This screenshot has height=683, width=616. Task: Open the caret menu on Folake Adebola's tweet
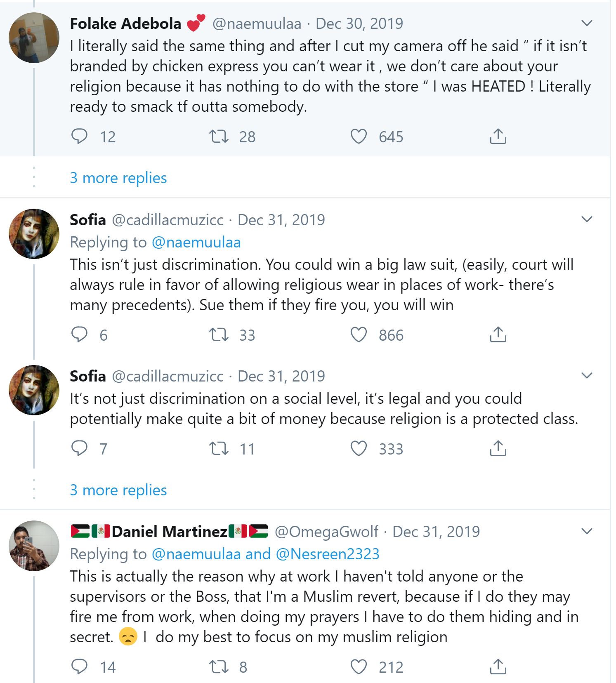(587, 23)
